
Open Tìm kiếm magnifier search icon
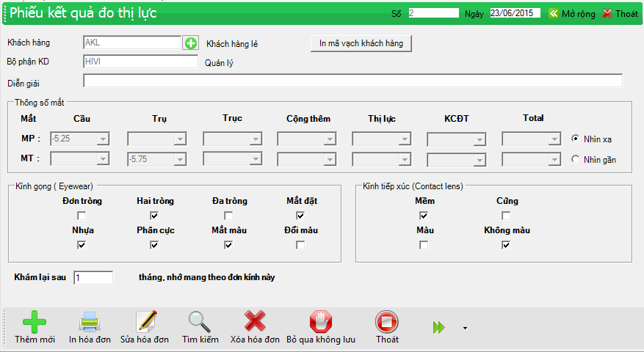200,323
